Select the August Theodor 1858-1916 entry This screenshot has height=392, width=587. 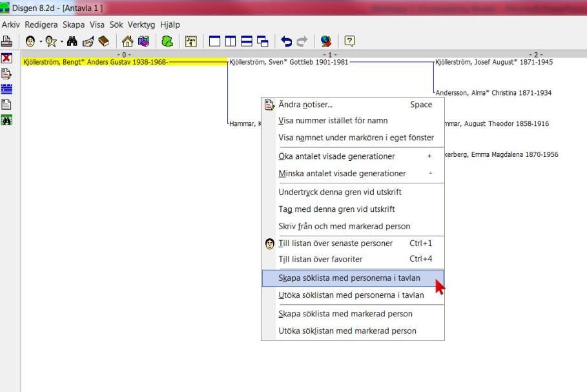point(497,124)
